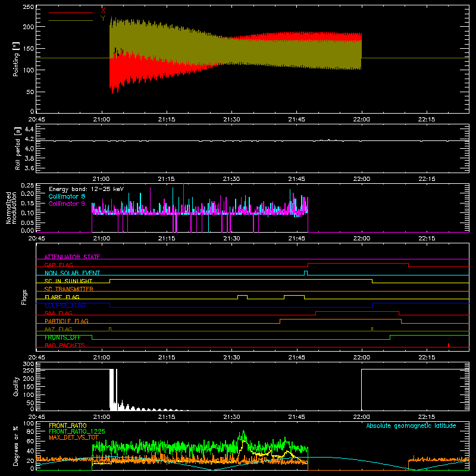Click the Collimator 8 legend text

pos(67,196)
